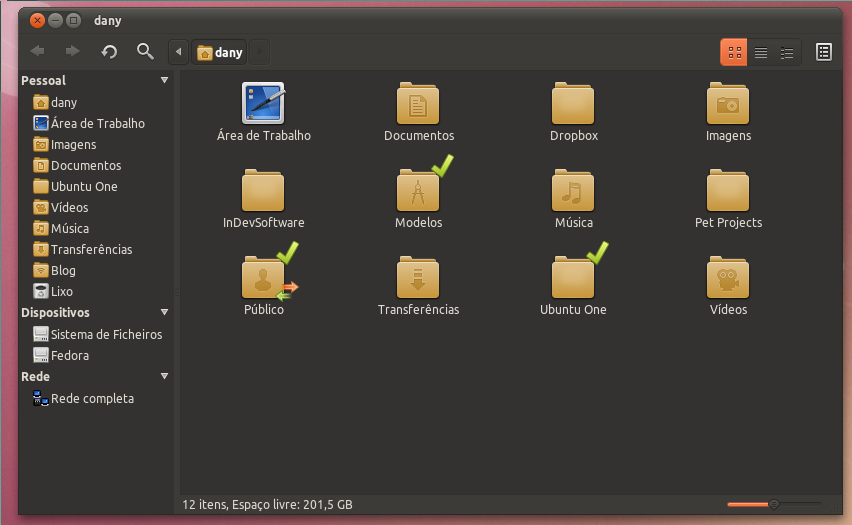Viewport: 852px width, 525px height.
Task: Select the Transferências folder icon in main pane
Action: [418, 277]
